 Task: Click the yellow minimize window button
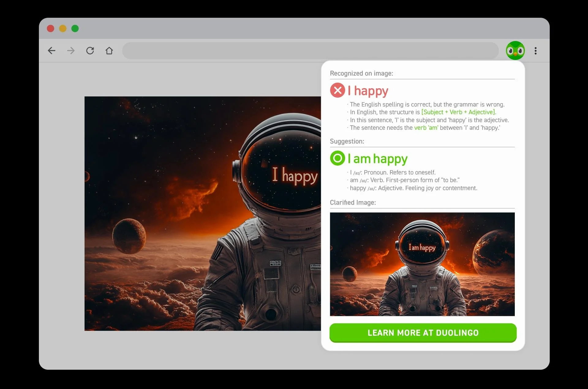(63, 28)
